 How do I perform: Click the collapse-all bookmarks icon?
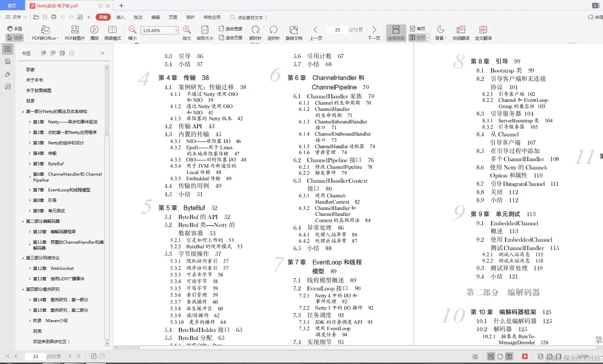click(x=53, y=53)
